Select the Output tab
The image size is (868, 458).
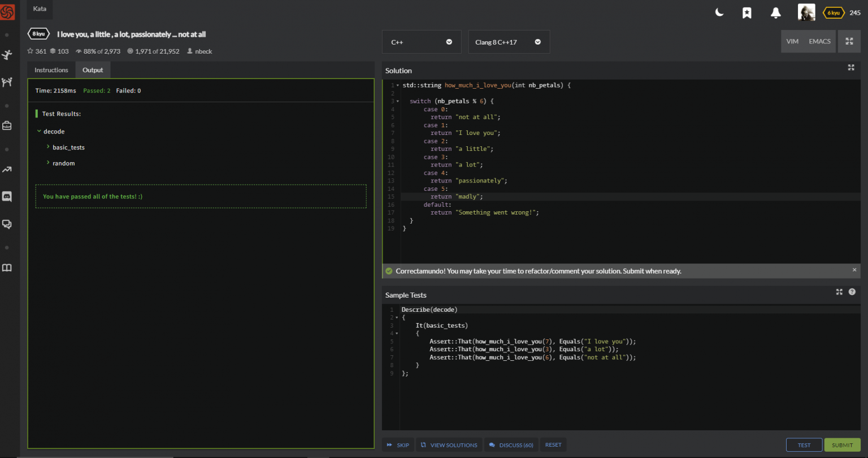(x=93, y=69)
